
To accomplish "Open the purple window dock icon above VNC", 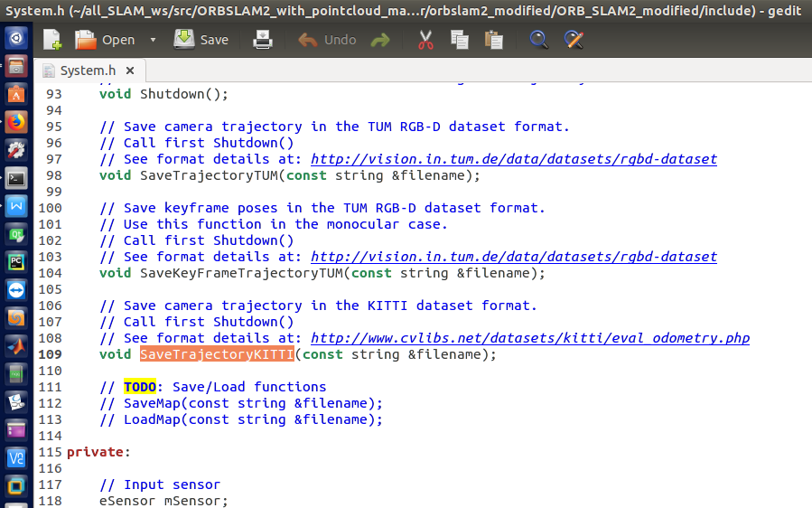I will coord(16,430).
